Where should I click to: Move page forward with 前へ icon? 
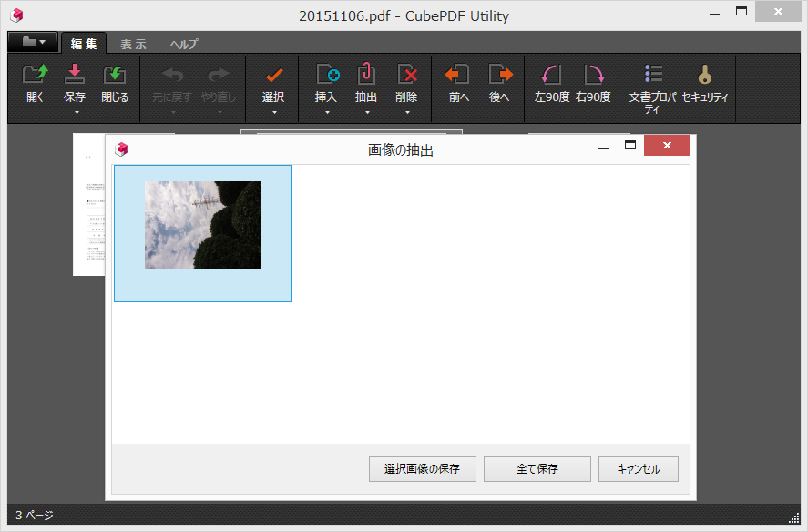(x=457, y=74)
